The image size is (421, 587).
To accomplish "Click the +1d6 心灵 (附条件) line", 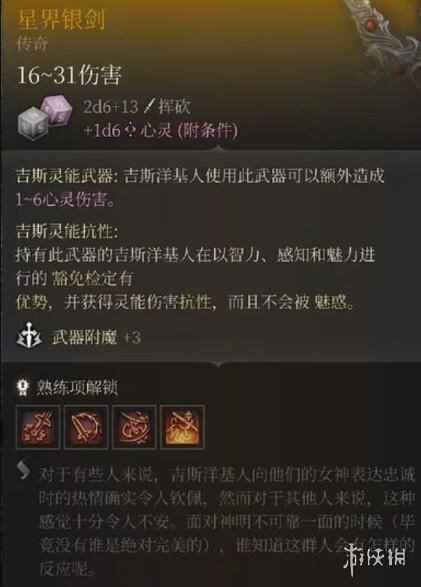I will tap(161, 130).
